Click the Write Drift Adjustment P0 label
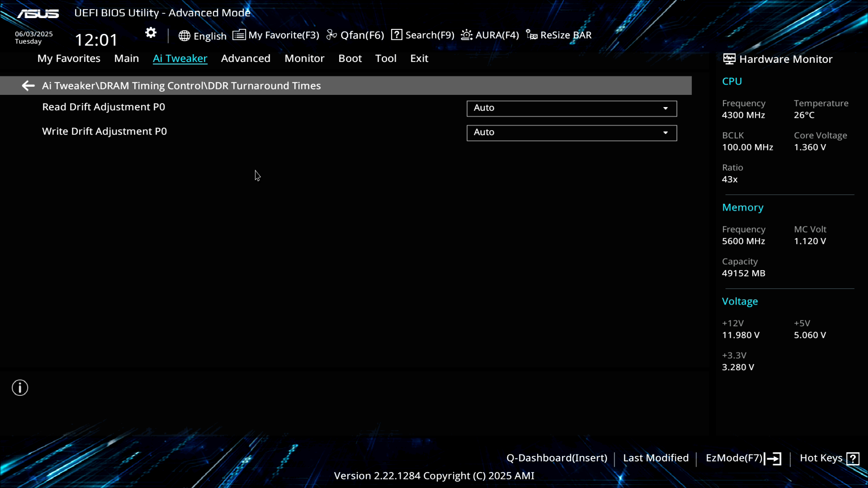868x488 pixels. pos(104,131)
